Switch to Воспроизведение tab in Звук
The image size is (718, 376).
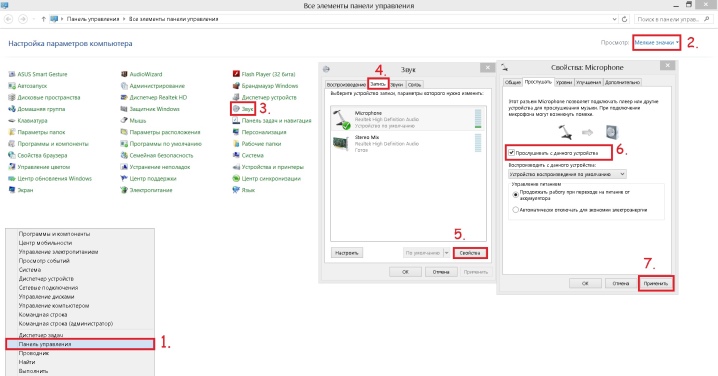(x=346, y=85)
